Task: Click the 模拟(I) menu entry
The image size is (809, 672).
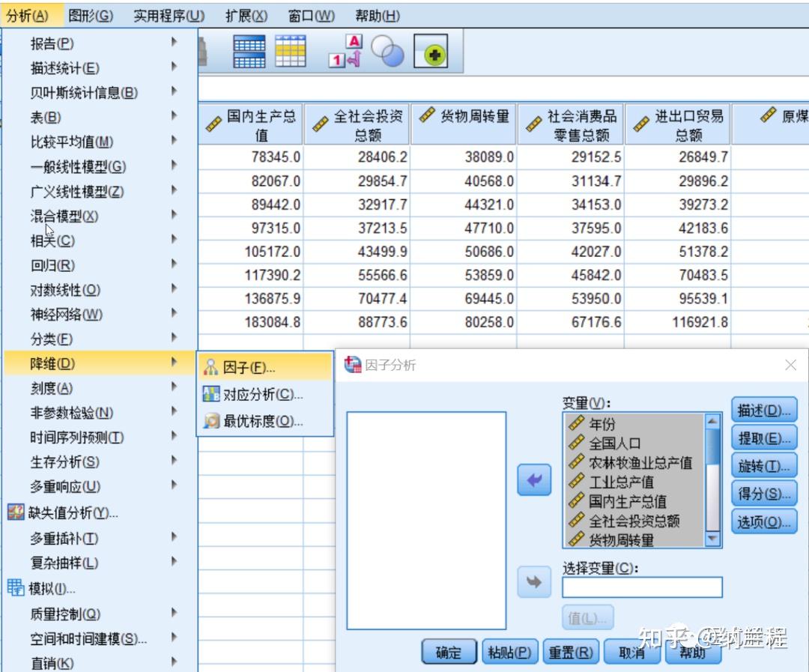Action: [100, 588]
